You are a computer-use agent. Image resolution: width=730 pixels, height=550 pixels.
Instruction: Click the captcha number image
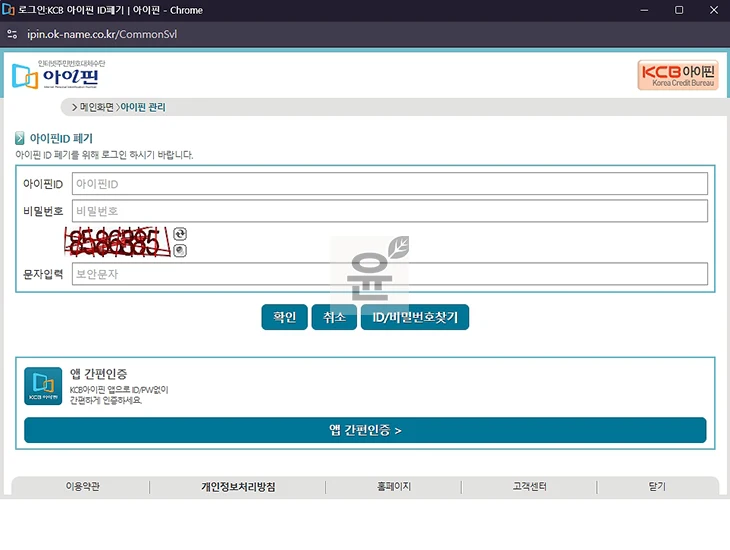(115, 241)
